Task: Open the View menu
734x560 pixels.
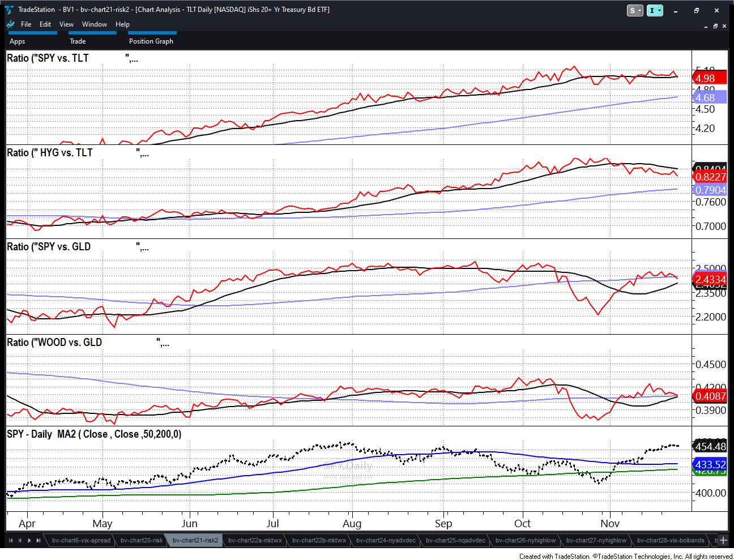Action: coord(66,24)
